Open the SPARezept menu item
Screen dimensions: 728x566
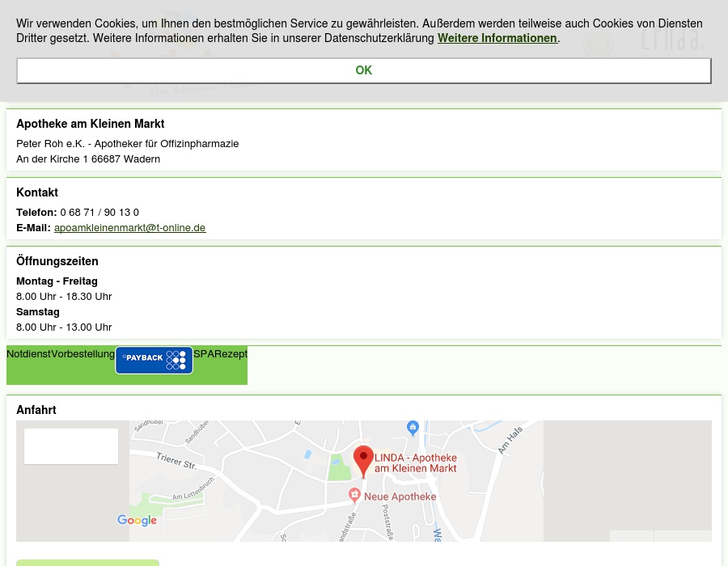(x=220, y=353)
